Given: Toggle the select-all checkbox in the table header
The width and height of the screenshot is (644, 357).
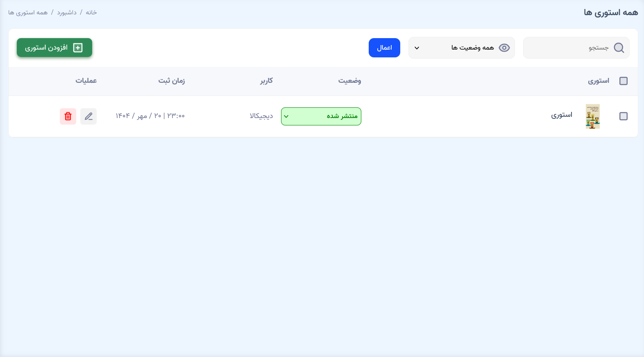Looking at the screenshot, I should pos(623,81).
